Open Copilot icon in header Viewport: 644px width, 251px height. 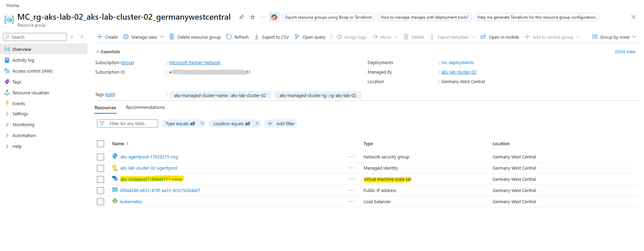tap(274, 17)
